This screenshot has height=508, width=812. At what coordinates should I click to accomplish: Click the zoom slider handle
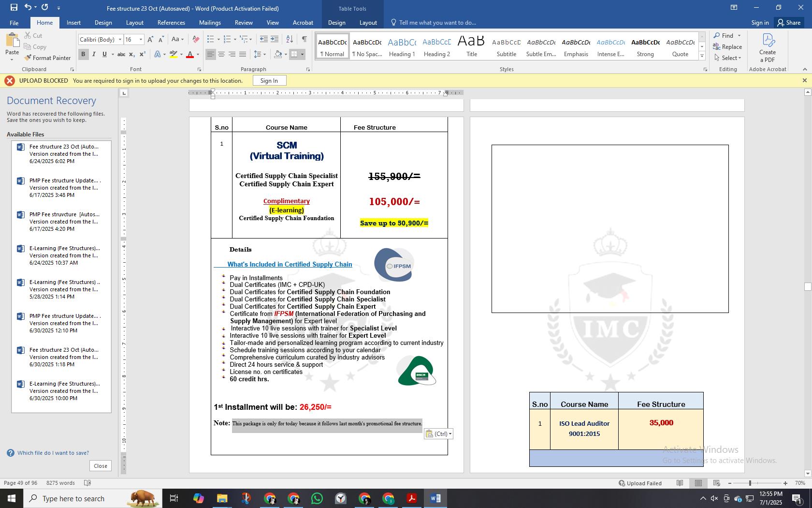click(x=750, y=483)
